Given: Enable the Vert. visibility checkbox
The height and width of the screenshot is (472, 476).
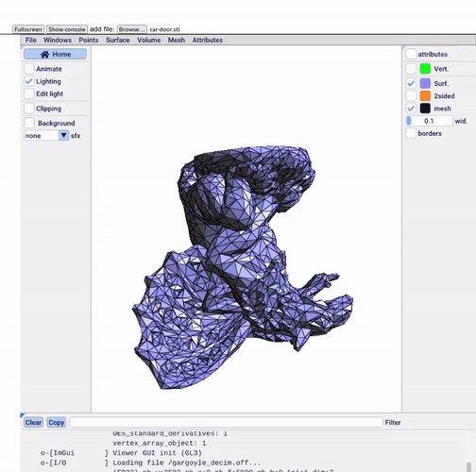Looking at the screenshot, I should click(x=411, y=69).
